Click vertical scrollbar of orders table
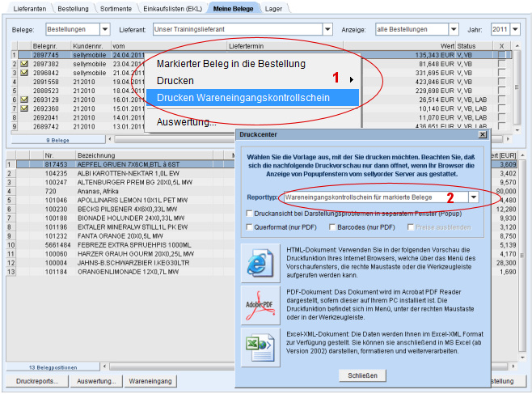 point(517,87)
